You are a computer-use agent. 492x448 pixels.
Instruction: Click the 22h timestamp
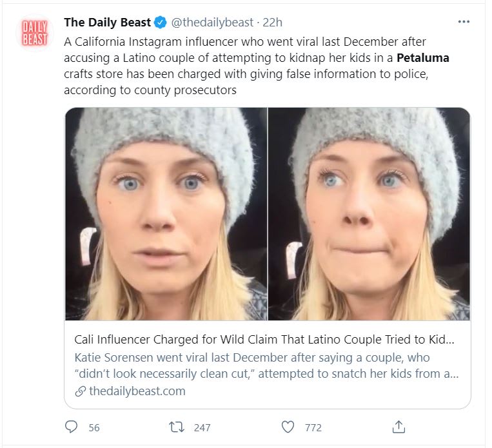273,23
